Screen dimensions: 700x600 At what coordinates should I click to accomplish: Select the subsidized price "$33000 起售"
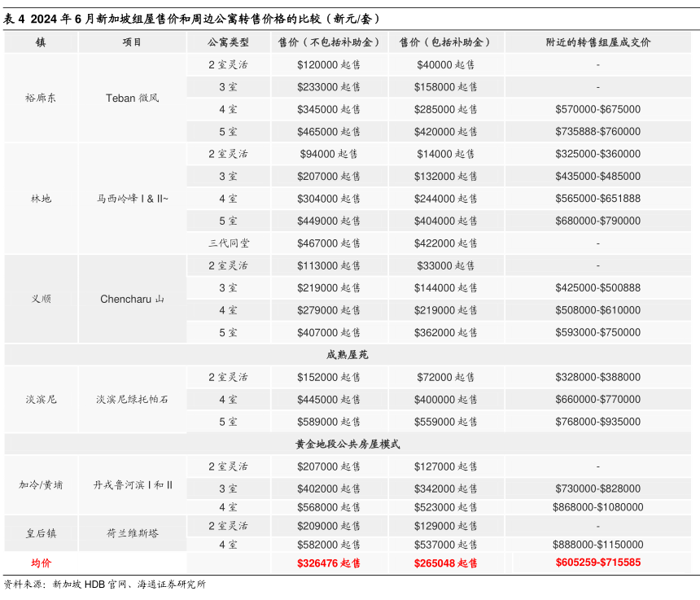[x=445, y=265]
